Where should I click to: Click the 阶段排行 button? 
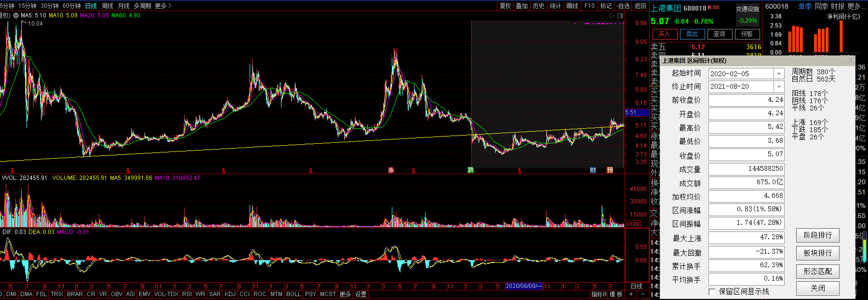[x=817, y=235]
